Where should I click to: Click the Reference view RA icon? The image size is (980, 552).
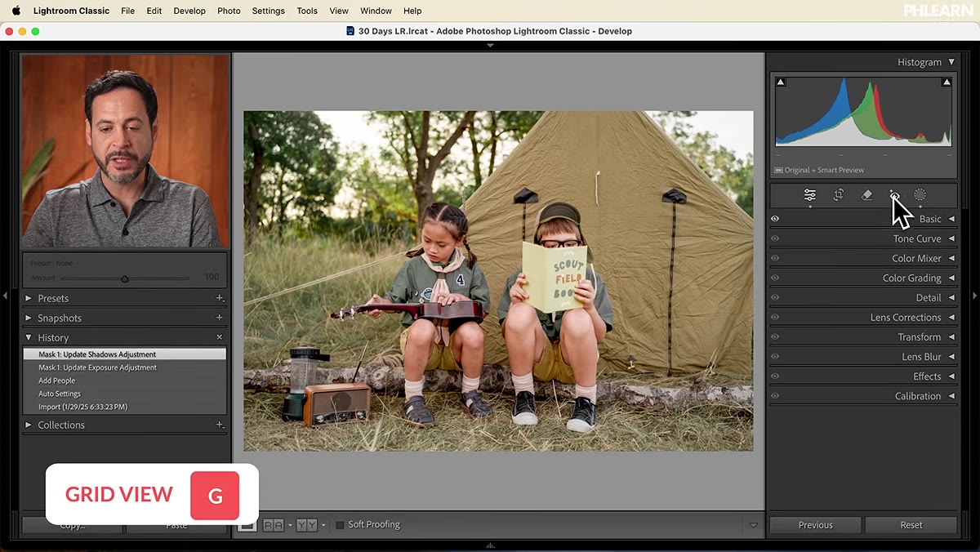tap(274, 525)
